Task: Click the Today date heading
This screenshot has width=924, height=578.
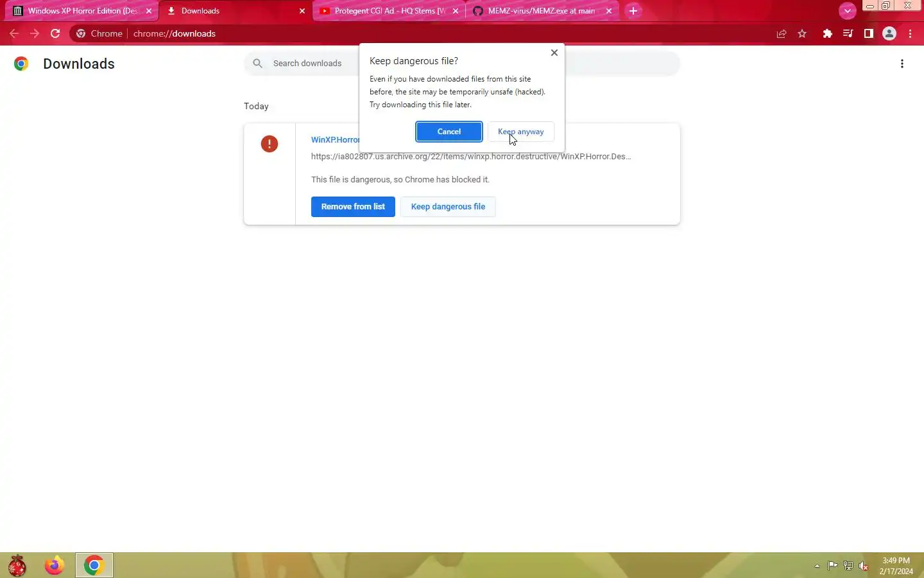Action: point(256,107)
